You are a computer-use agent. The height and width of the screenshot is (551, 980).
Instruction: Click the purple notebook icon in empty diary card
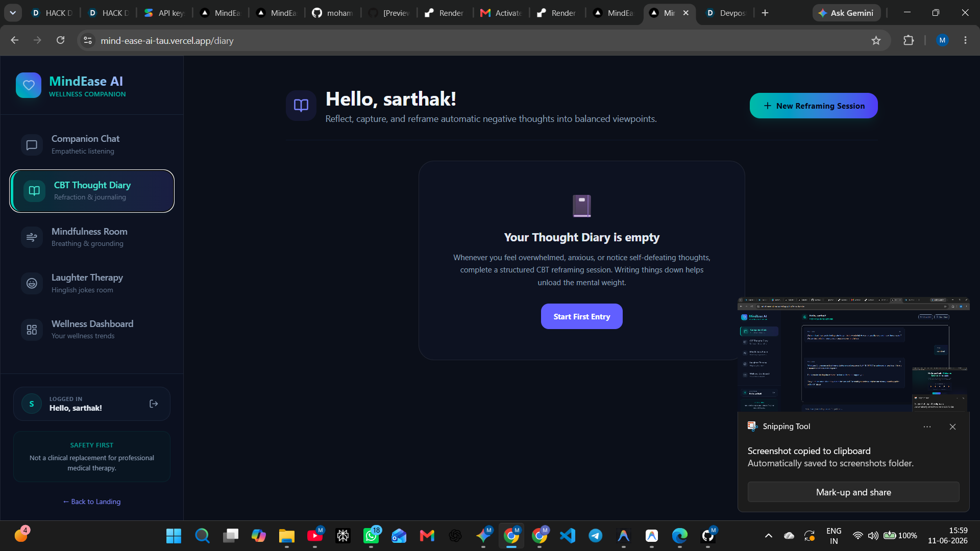[581, 206]
